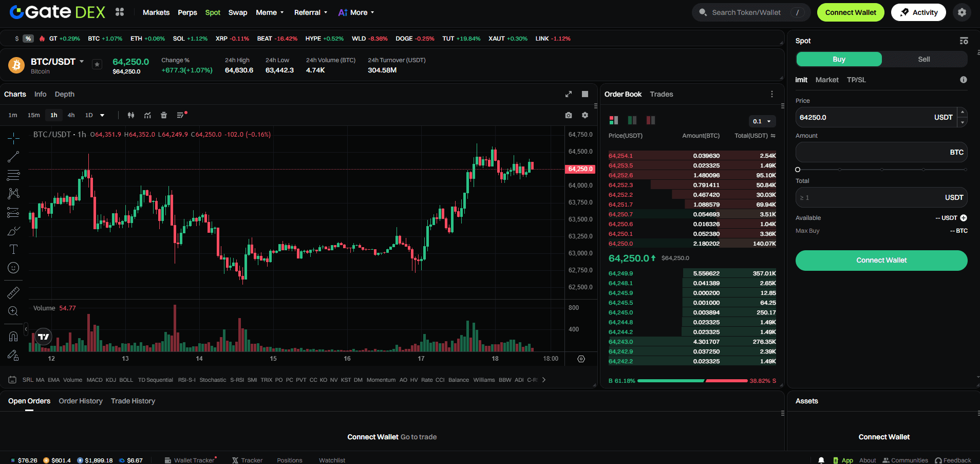Toggle order lines display with red dot
980x464 pixels.
[181, 115]
